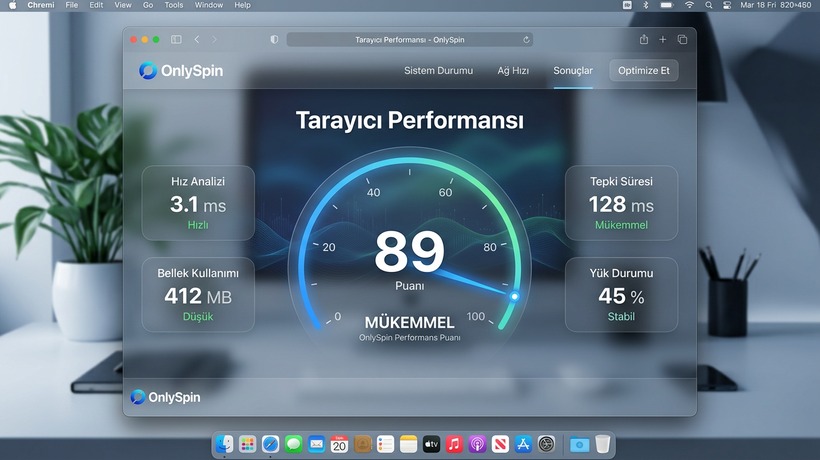The image size is (820, 460).
Task: Open Finder from the dock
Action: (x=224, y=444)
